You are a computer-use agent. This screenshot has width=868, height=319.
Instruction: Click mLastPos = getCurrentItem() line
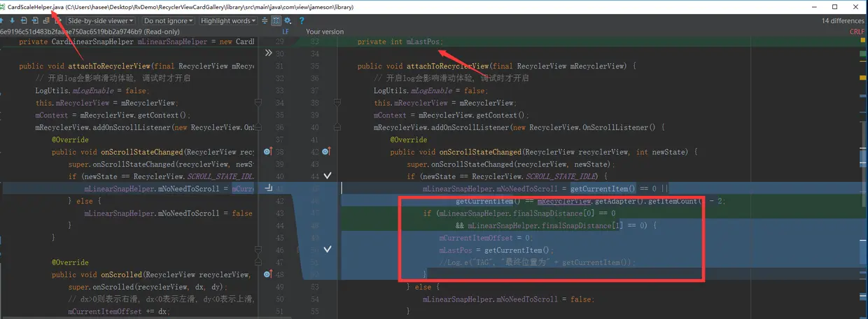tap(496, 250)
